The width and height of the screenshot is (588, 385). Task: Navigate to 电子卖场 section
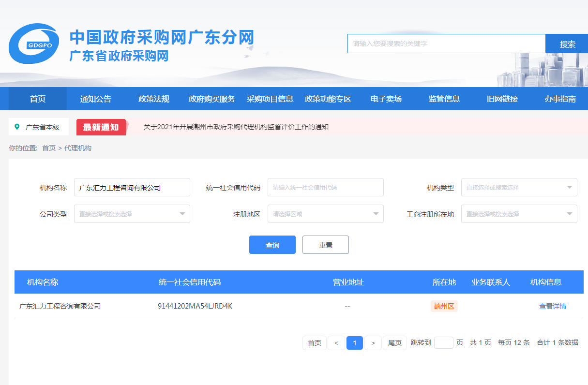click(385, 99)
